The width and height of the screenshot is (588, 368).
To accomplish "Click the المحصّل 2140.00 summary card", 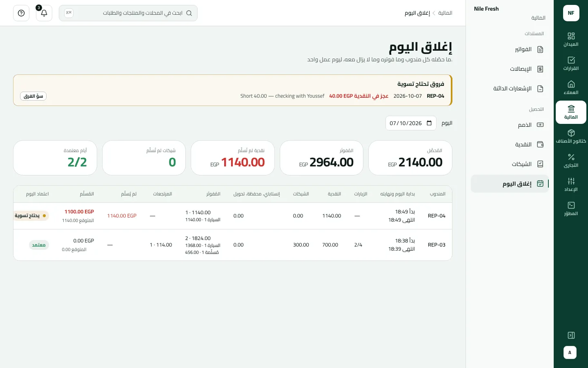I will 410,158.
